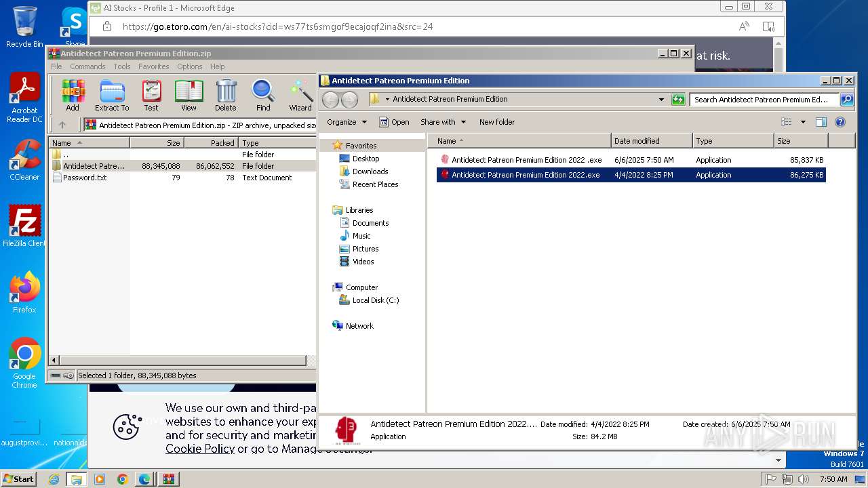Open Options menu in WinRAR
Viewport: 868px width, 488px height.
click(190, 66)
